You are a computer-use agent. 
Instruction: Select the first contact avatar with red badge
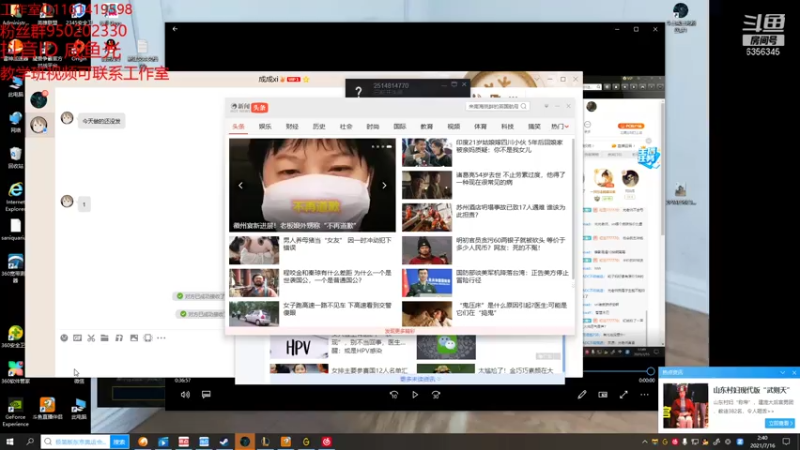coord(39,99)
